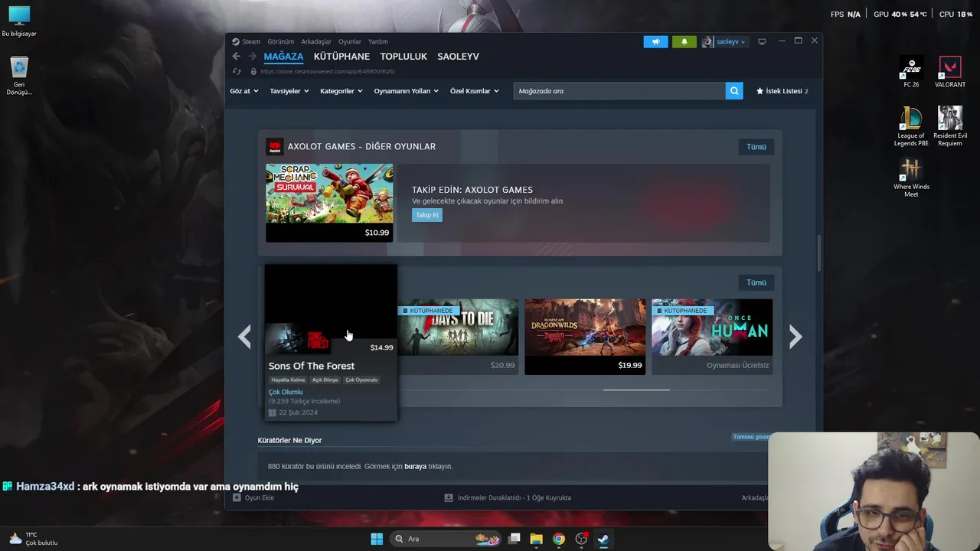
Task: Focus the Mağazada ara search field
Action: (x=619, y=91)
